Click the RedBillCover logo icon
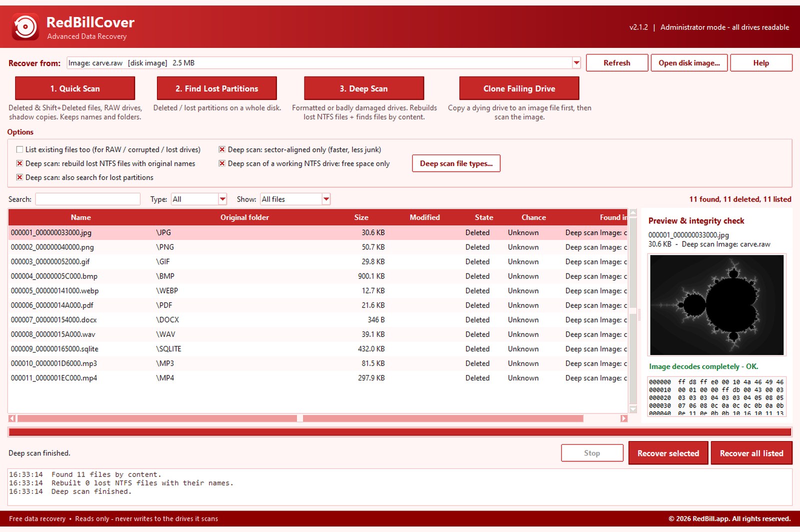 25,26
